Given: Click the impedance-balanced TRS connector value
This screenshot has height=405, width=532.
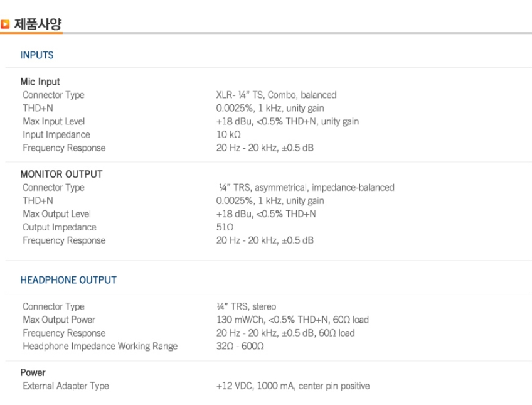Looking at the screenshot, I should pos(307,187).
